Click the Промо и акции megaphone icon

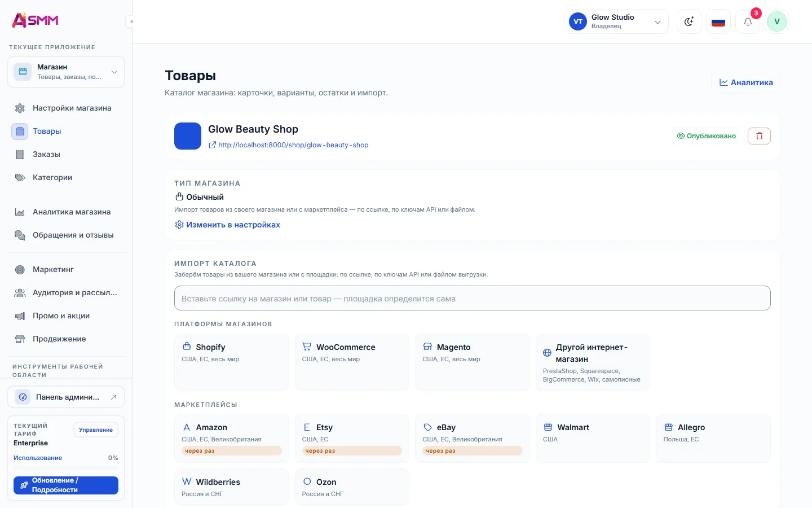(20, 316)
